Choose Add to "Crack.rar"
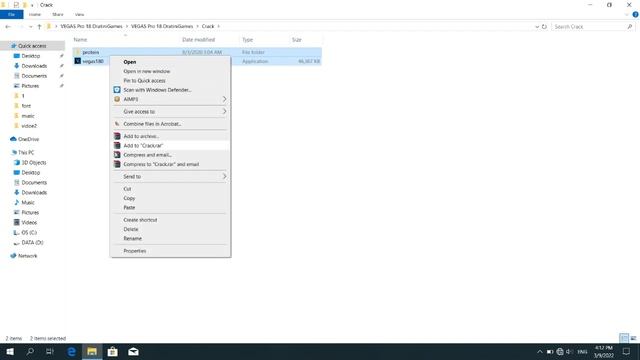 (x=170, y=146)
